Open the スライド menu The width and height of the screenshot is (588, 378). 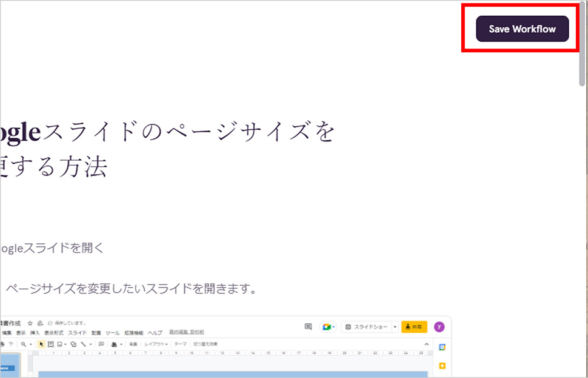coord(77,333)
